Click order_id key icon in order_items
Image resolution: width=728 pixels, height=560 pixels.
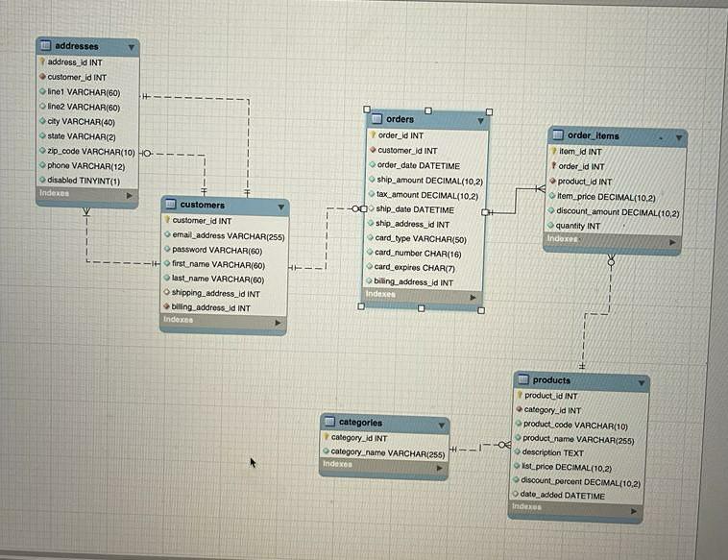[x=553, y=165]
